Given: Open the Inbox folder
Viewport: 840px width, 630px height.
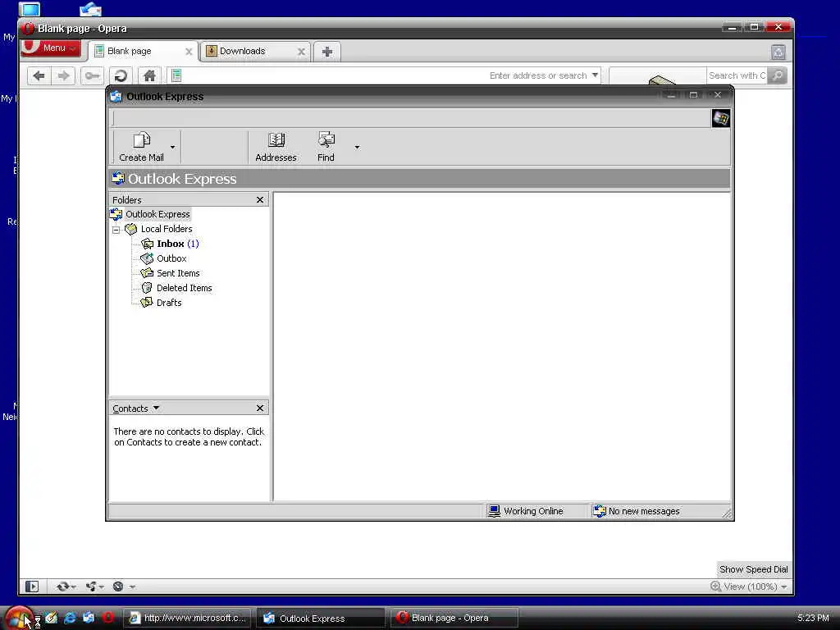Looking at the screenshot, I should point(170,244).
